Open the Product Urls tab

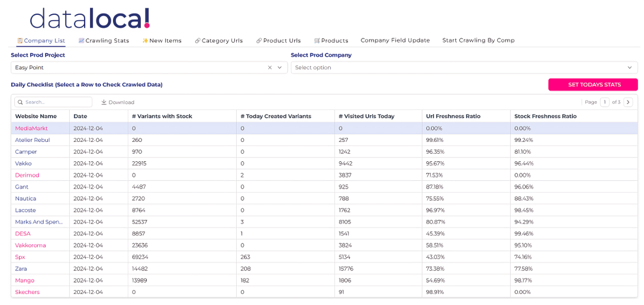point(278,41)
